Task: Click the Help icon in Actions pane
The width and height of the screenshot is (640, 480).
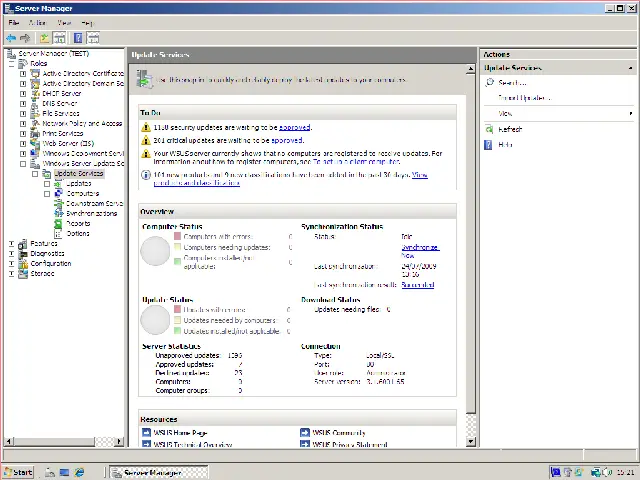Action: [489, 144]
